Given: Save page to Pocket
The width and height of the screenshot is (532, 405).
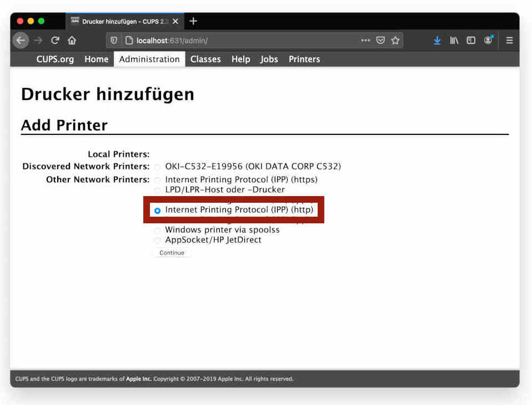Looking at the screenshot, I should tap(380, 40).
